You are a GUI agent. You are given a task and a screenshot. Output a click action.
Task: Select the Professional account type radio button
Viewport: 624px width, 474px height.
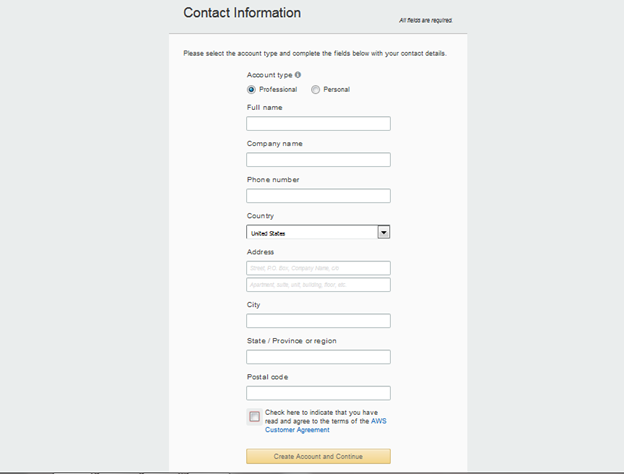[x=251, y=90]
